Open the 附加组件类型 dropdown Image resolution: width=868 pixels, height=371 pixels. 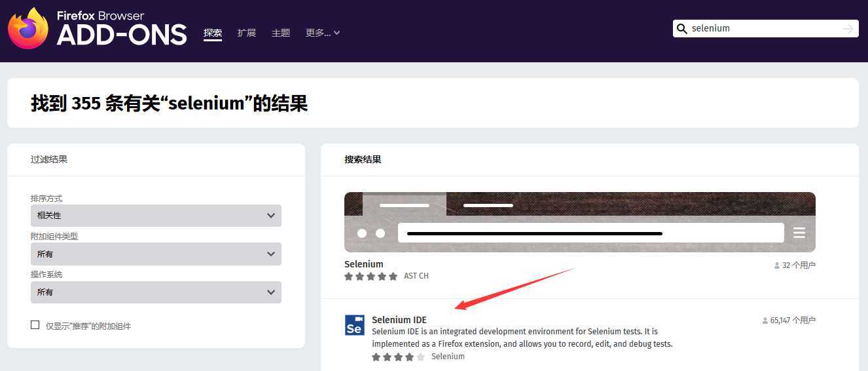click(x=156, y=254)
